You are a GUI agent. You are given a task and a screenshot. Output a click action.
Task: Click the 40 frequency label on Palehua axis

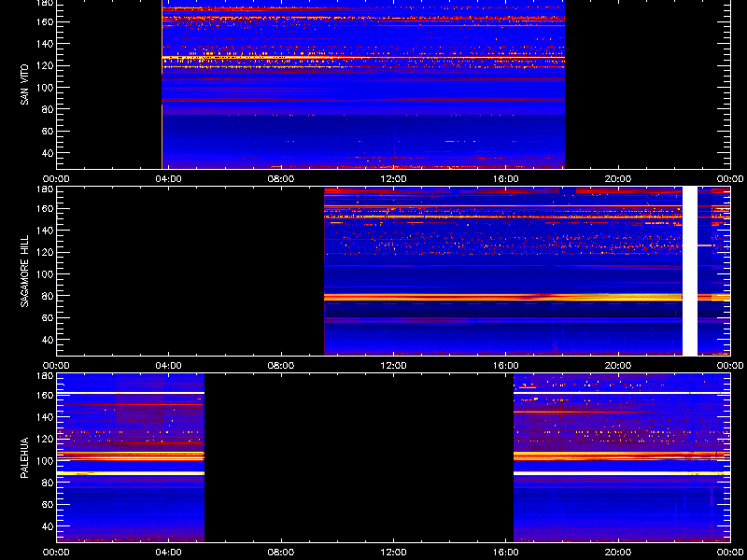tap(48, 526)
